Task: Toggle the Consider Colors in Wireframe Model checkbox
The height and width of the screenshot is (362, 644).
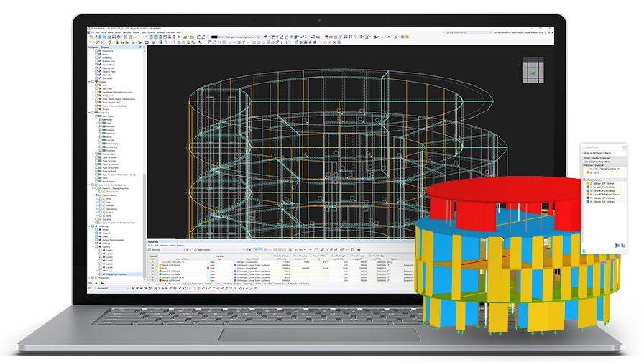Action: pos(96,223)
